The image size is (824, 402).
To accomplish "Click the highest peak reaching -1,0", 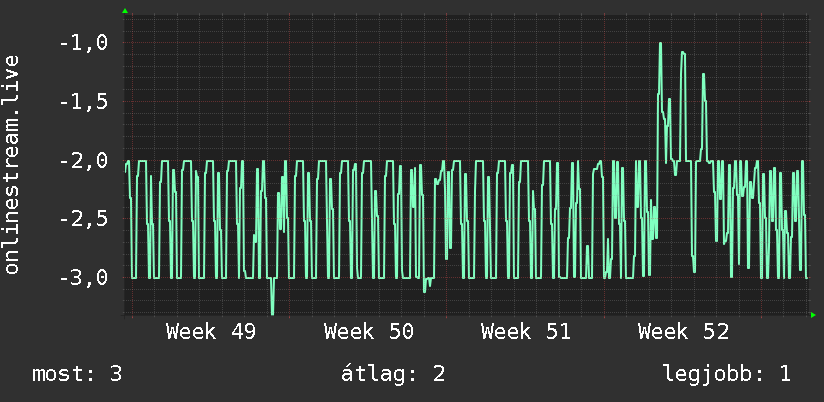I will coord(660,44).
